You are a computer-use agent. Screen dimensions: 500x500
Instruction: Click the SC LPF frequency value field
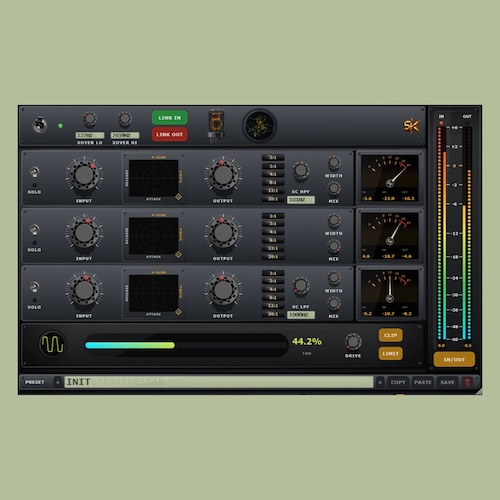301,315
